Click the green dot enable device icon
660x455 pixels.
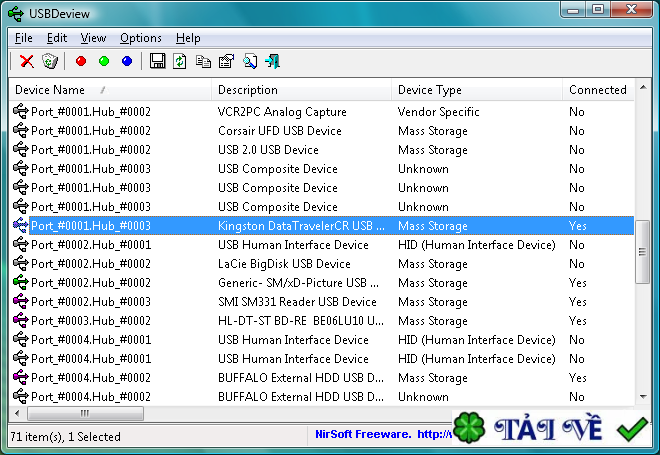tap(104, 62)
